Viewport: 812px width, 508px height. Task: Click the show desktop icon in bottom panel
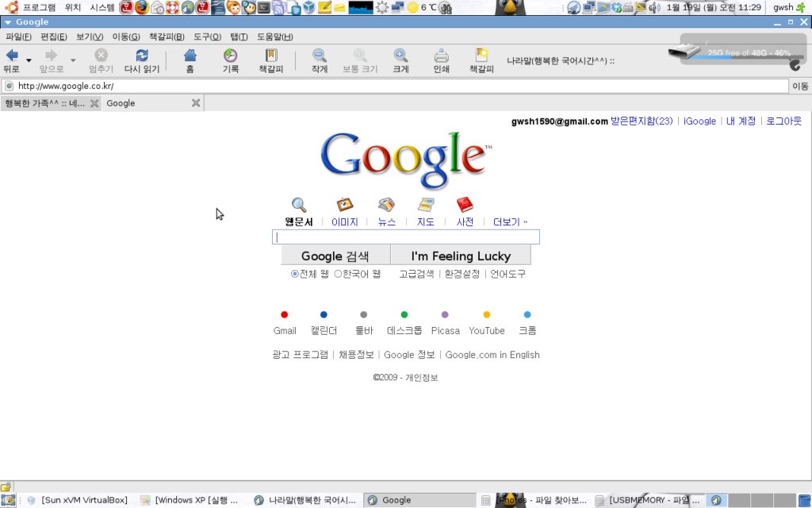point(8,500)
